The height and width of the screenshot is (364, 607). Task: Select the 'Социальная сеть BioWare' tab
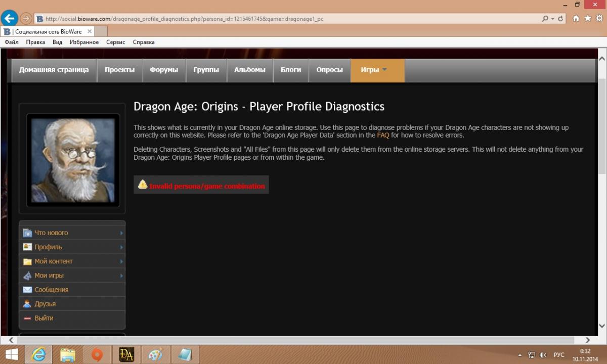[x=48, y=31]
